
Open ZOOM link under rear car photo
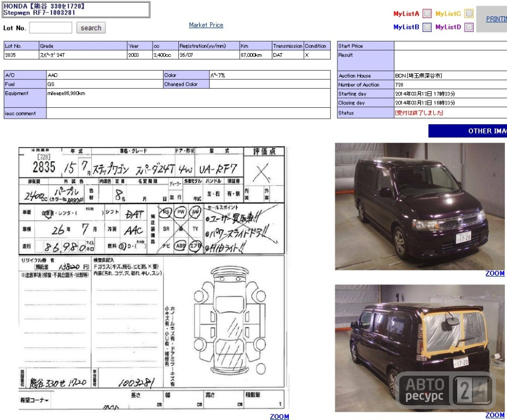pos(495,415)
